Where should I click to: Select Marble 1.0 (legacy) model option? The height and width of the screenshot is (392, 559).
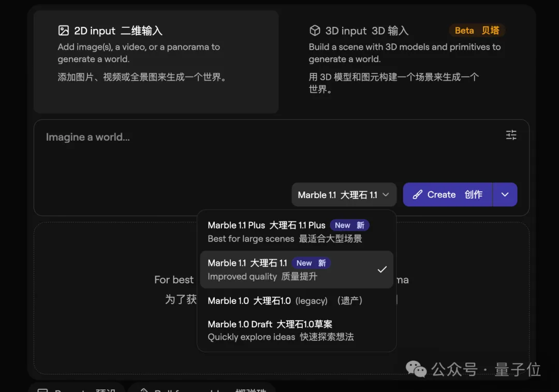(285, 300)
